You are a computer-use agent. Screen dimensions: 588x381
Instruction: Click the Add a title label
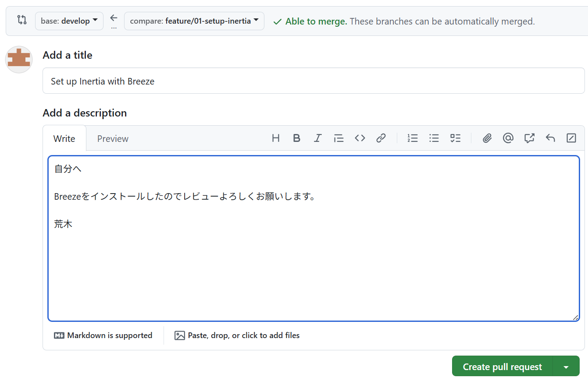(68, 55)
